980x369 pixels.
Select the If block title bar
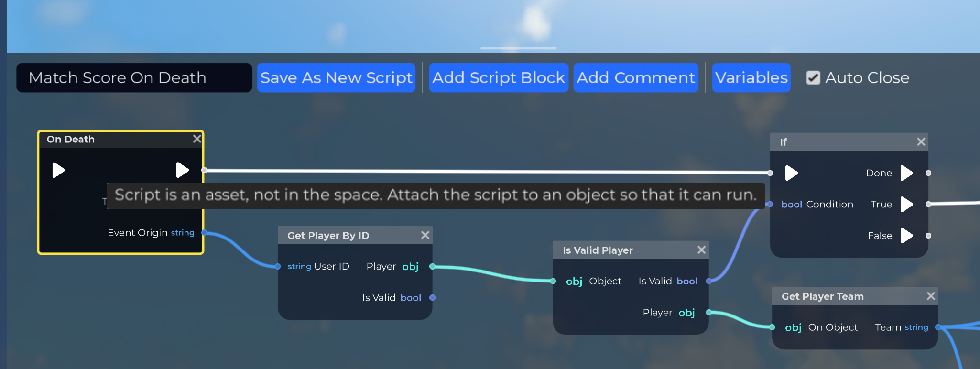click(x=849, y=142)
